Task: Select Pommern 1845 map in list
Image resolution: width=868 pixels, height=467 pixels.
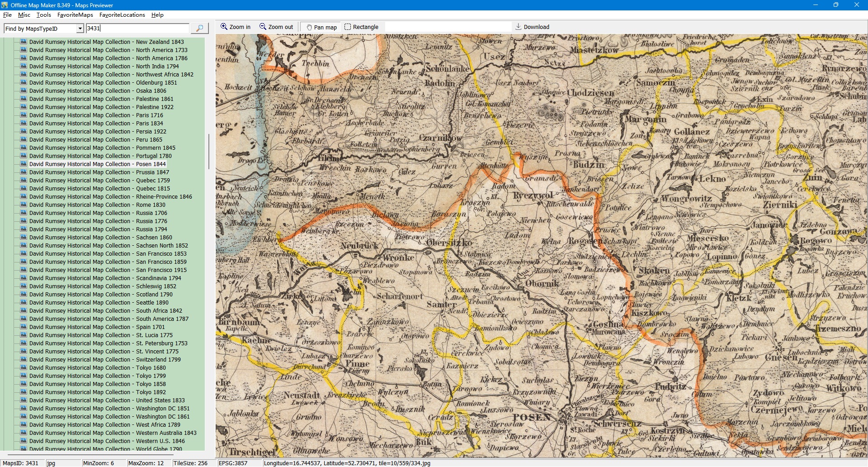Action: click(x=102, y=148)
